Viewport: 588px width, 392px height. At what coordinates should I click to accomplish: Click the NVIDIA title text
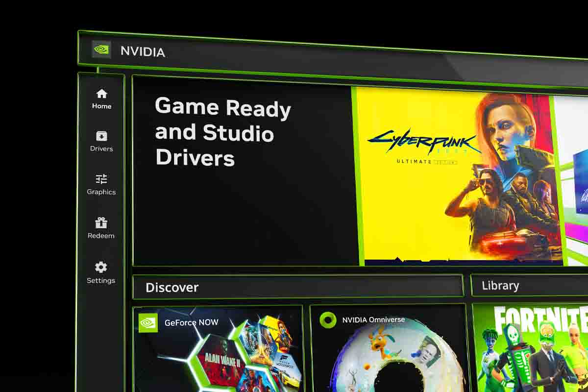[143, 51]
